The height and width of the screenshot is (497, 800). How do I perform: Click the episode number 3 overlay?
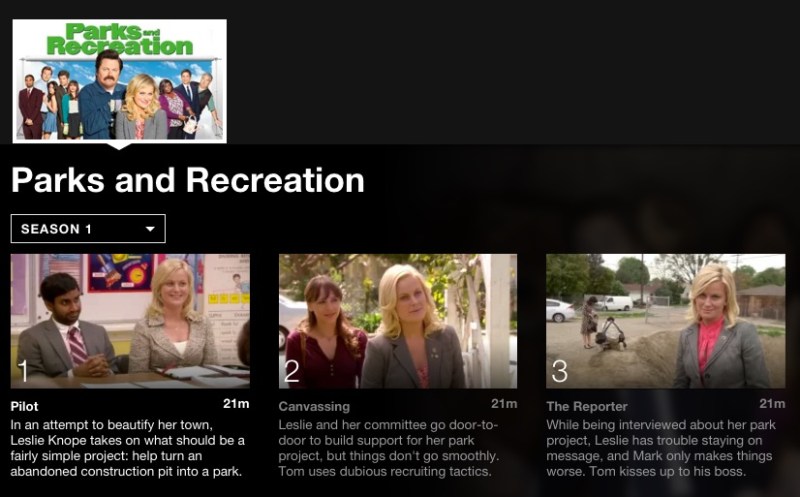[x=560, y=371]
